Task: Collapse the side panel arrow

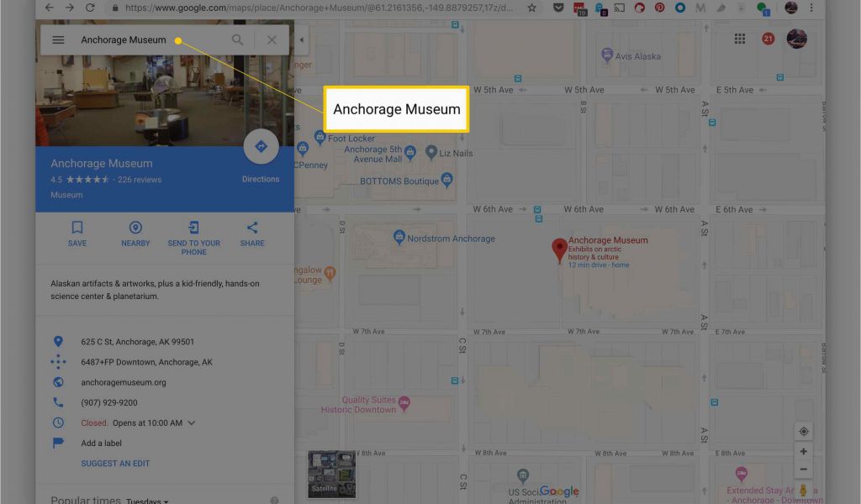Action: click(x=302, y=40)
